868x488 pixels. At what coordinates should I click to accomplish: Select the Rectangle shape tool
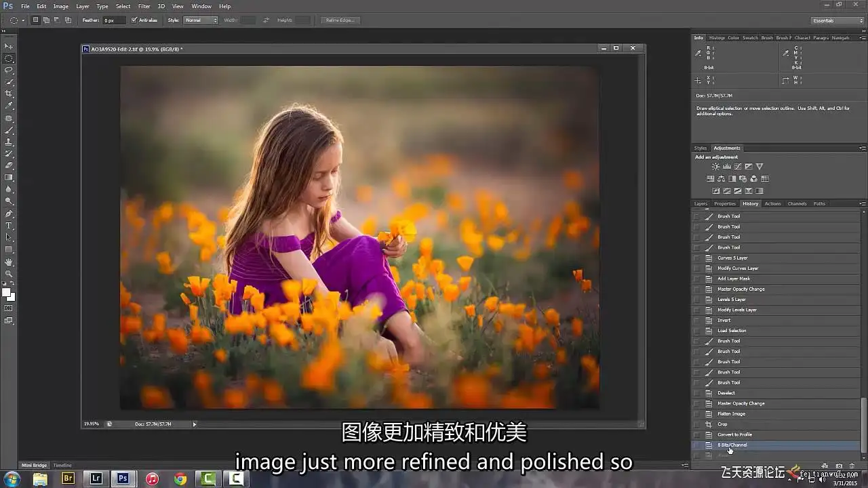pyautogui.click(x=9, y=249)
